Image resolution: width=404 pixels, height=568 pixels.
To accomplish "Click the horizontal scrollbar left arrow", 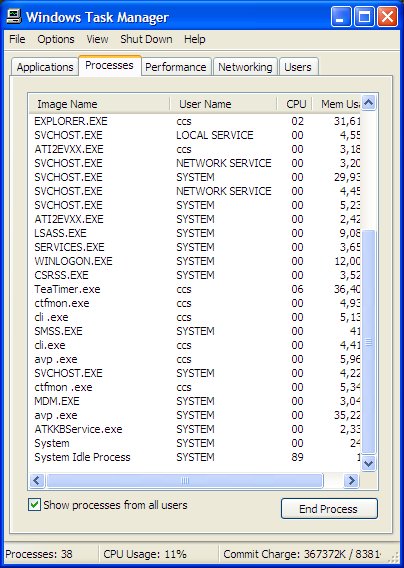I will (37, 481).
